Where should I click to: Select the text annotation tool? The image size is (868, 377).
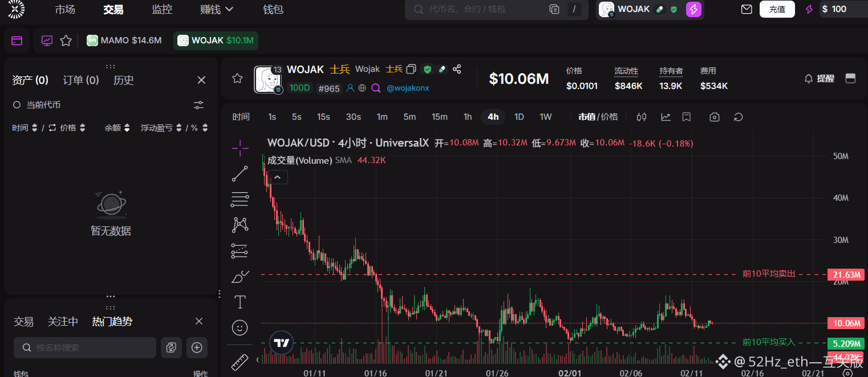click(x=240, y=302)
